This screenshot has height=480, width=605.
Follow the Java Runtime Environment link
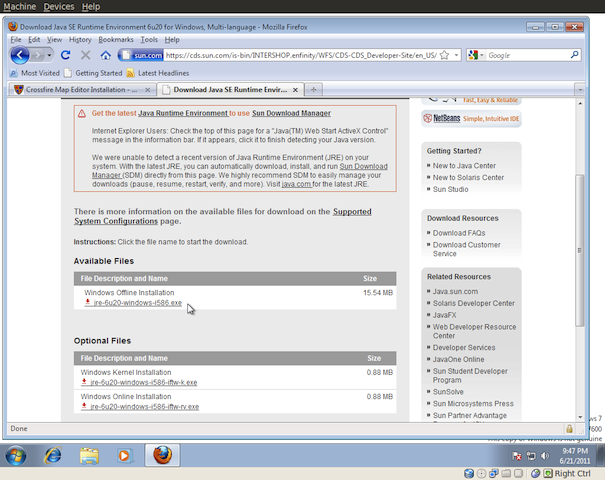(183, 113)
